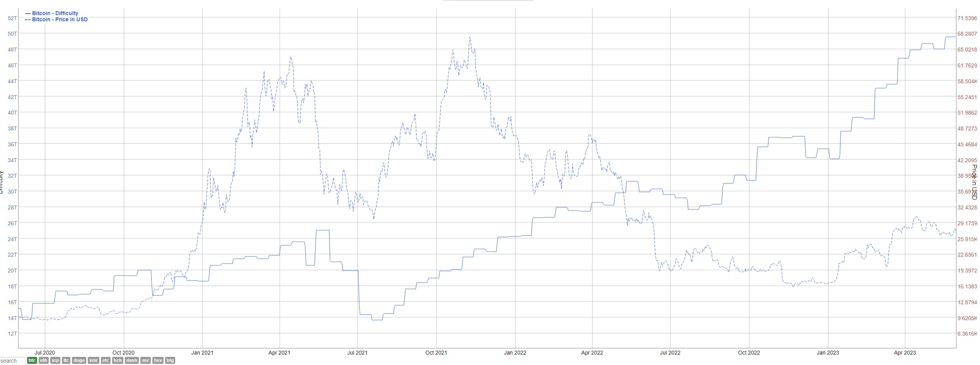Click the Jan 2022 x-axis label
This screenshot has height=365, width=980.
pos(515,353)
